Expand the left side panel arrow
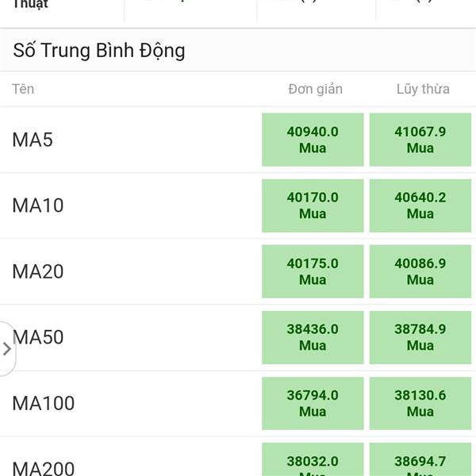 coord(7,348)
